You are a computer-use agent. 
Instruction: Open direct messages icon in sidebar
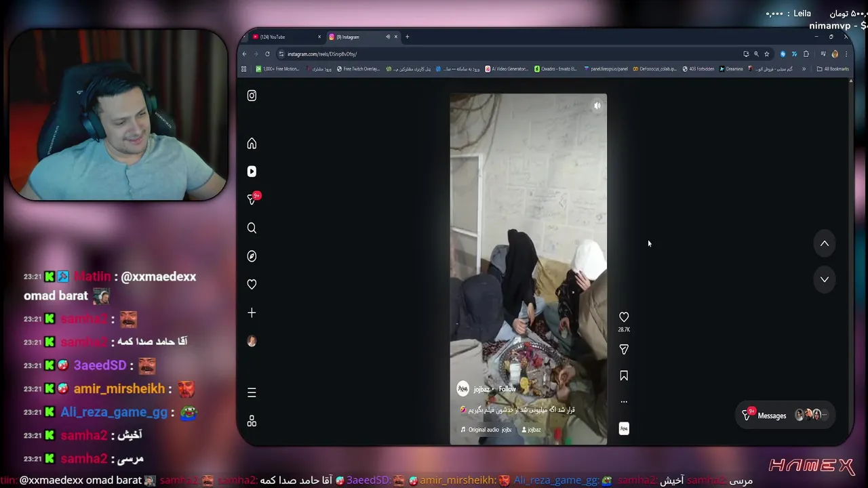tap(252, 199)
